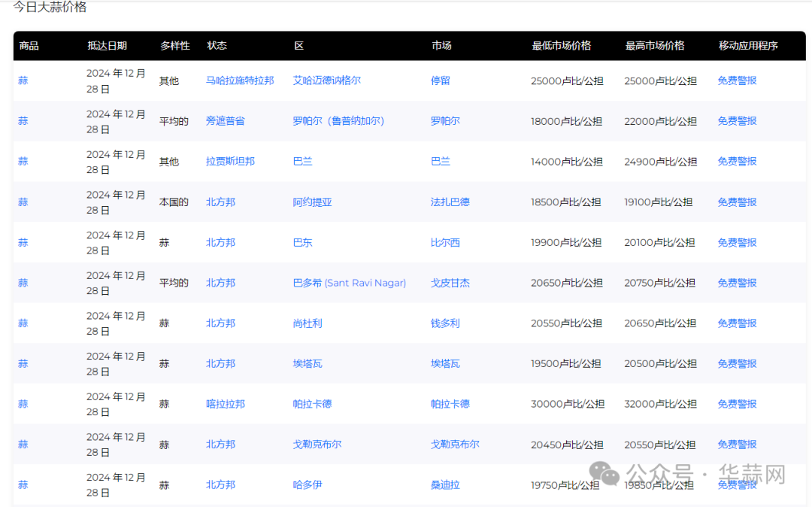Click 免费警报 in the 停留 market row

coord(737,80)
